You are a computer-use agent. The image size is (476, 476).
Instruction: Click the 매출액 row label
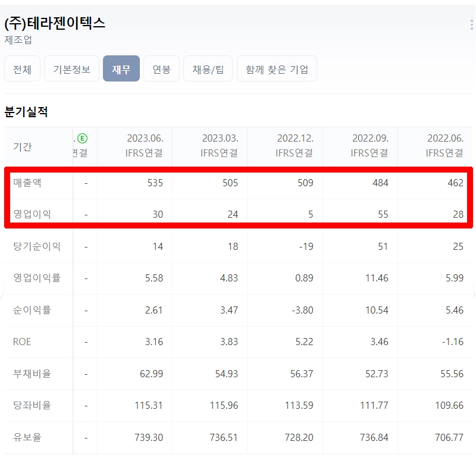[x=27, y=183]
